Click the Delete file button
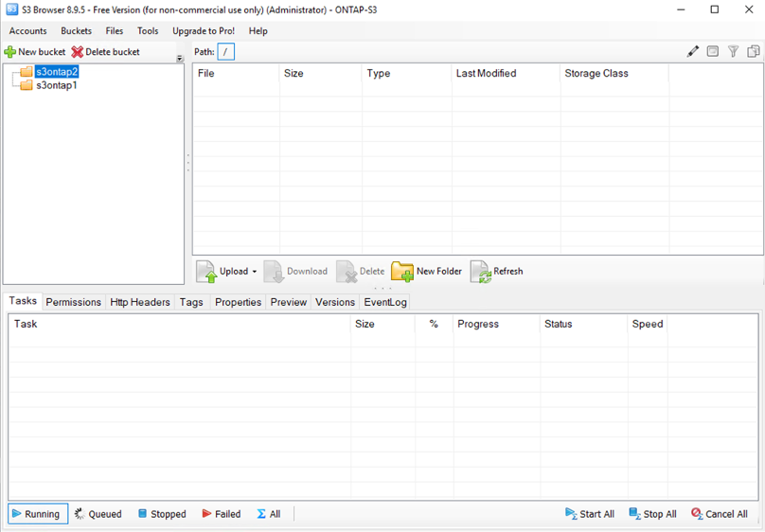 [361, 271]
